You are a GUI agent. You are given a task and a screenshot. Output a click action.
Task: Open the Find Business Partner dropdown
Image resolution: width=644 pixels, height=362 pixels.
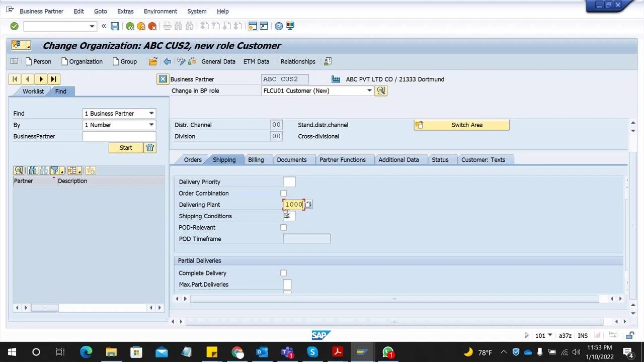coord(151,114)
